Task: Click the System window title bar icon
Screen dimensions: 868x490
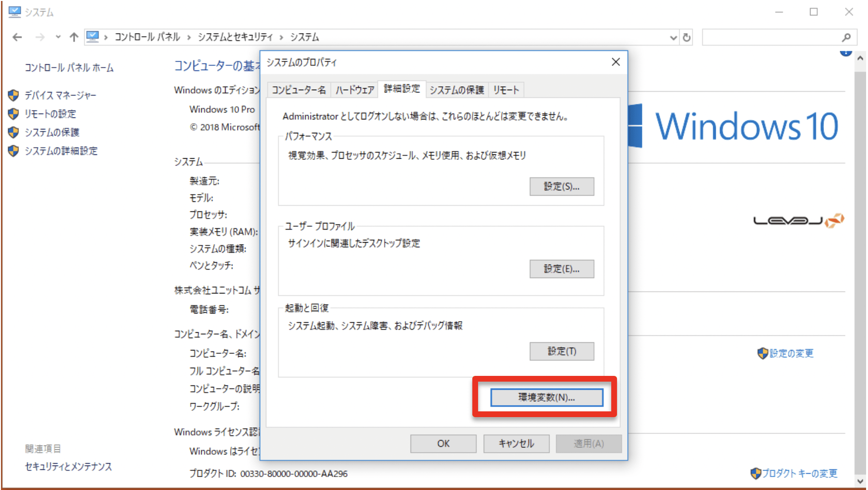Action: [x=15, y=12]
